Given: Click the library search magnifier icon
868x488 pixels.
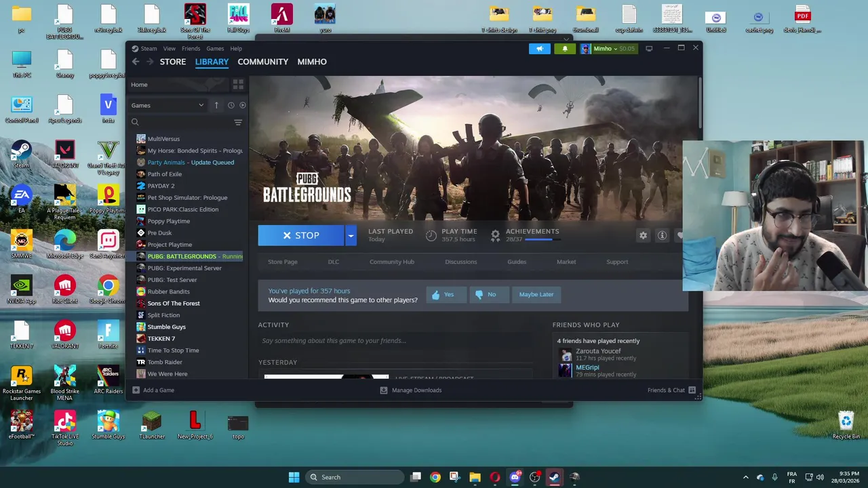Looking at the screenshot, I should (135, 123).
